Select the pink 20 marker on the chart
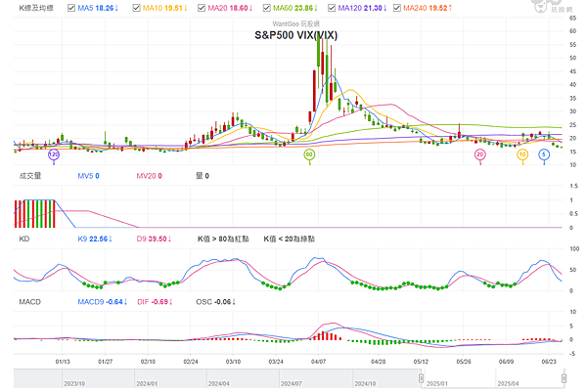 (x=480, y=154)
